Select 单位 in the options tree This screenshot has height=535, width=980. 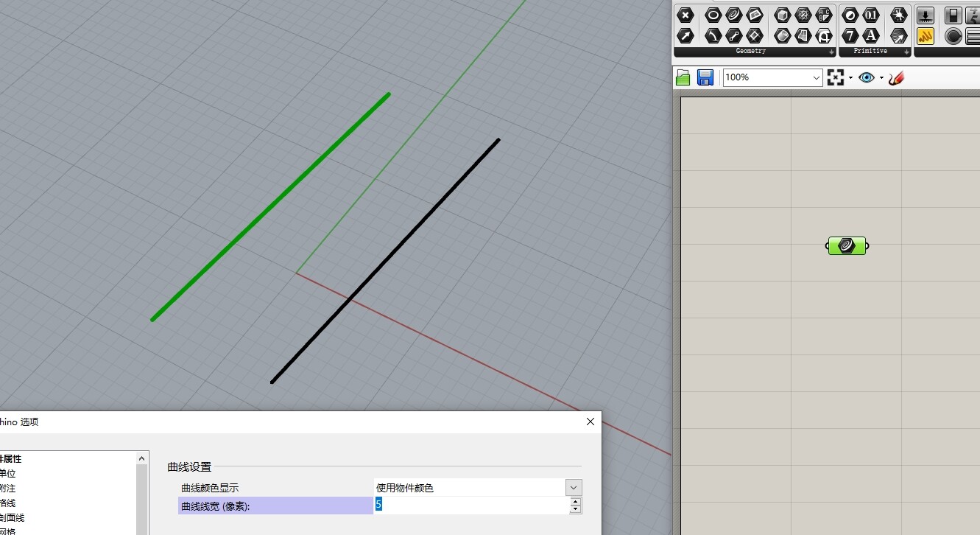(7, 474)
